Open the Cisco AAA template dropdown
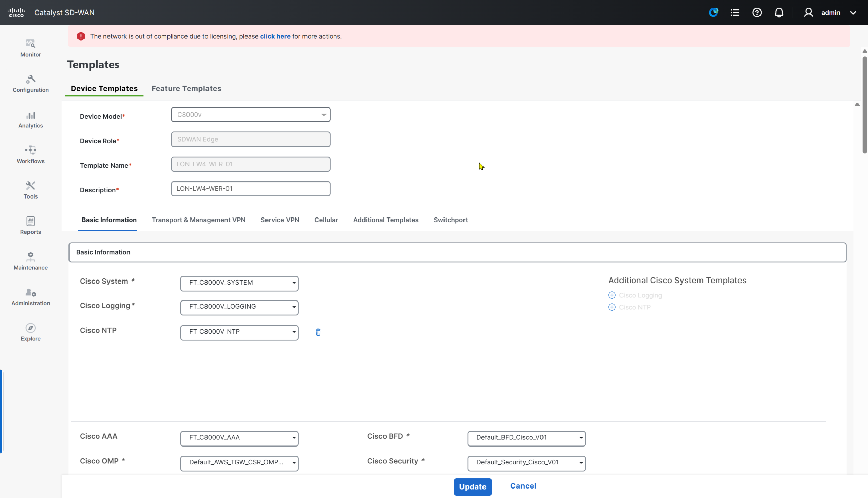The image size is (868, 498). point(239,438)
